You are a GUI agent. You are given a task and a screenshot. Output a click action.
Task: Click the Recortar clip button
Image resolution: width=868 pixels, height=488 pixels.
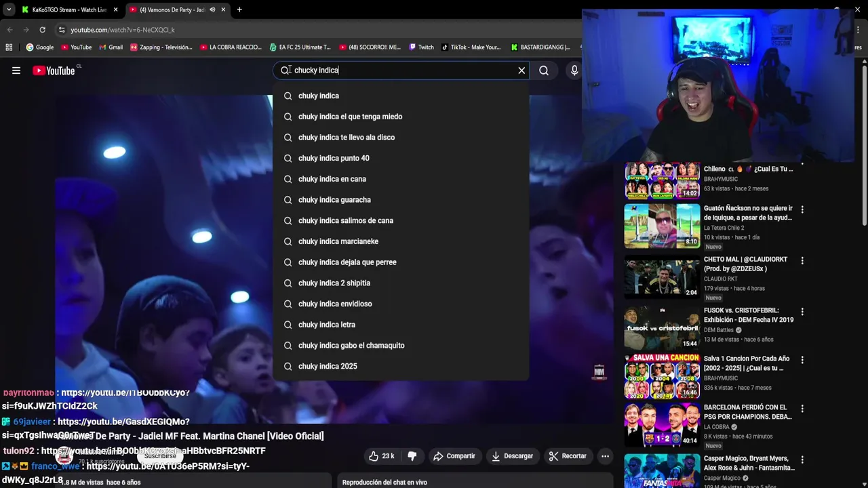point(568,456)
